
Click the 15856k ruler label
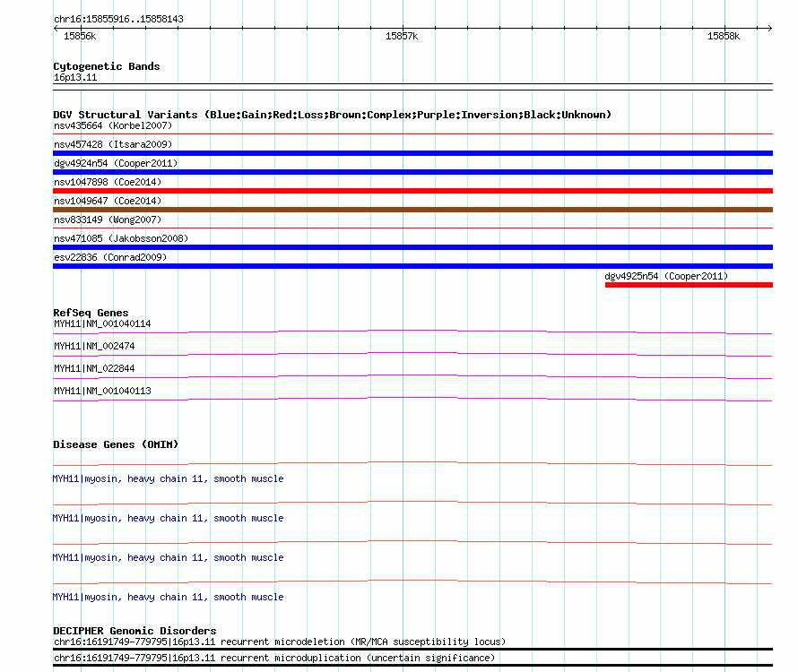point(80,36)
